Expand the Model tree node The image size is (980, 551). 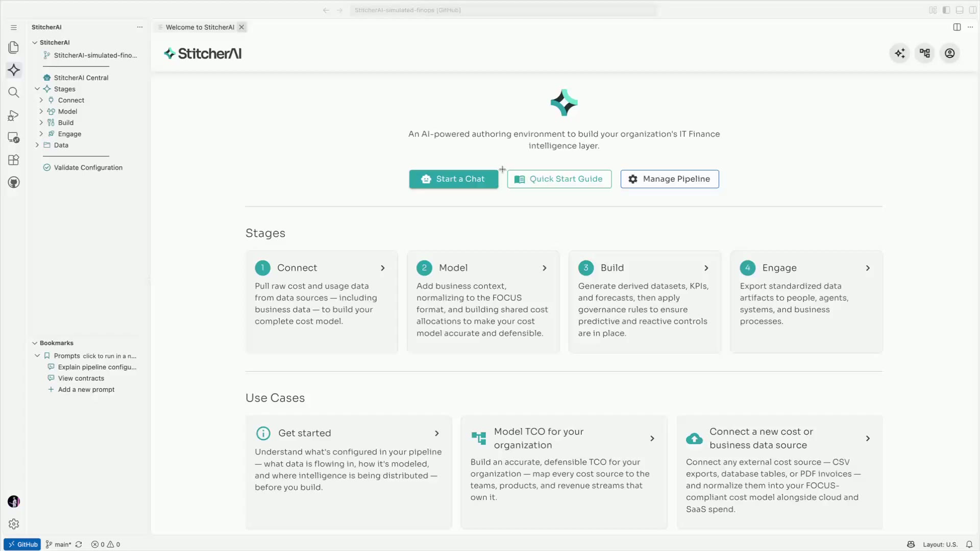[x=41, y=111]
